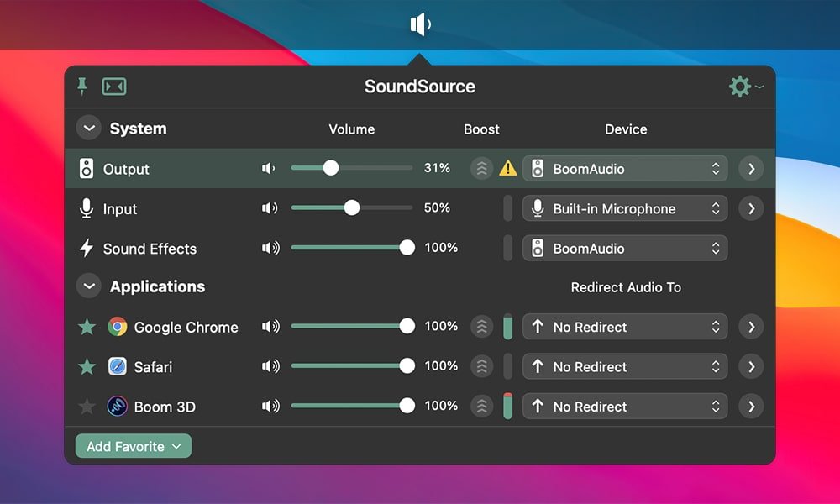This screenshot has width=840, height=504.
Task: Open the BoomAudio output device dropdown
Action: pyautogui.click(x=625, y=168)
